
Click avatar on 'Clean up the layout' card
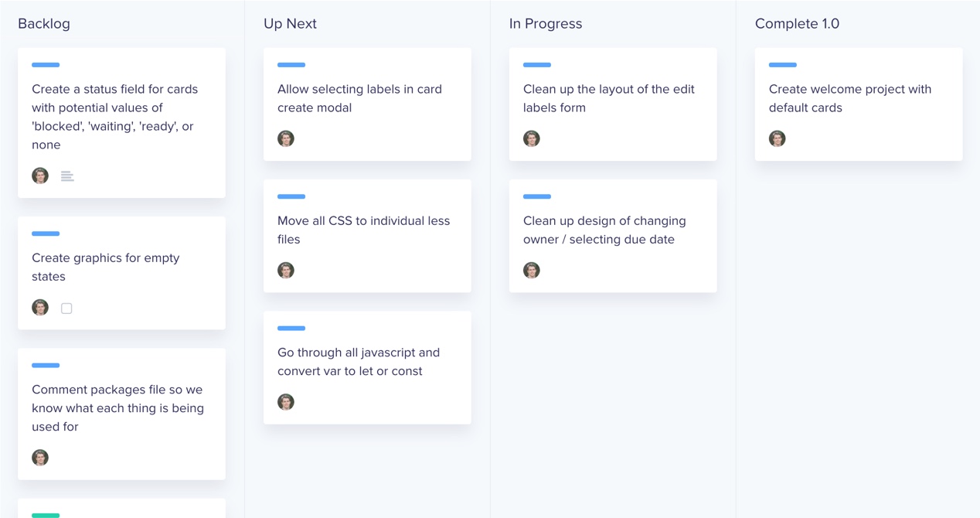tap(532, 139)
